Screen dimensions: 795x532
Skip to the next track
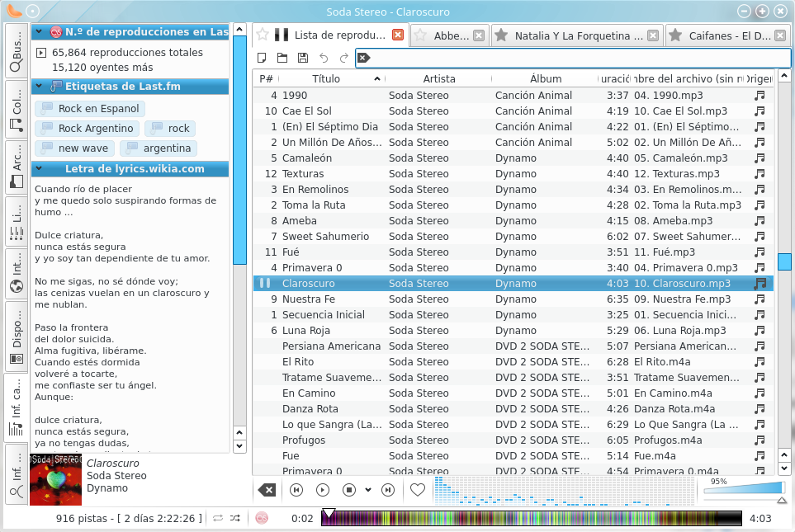tap(388, 490)
